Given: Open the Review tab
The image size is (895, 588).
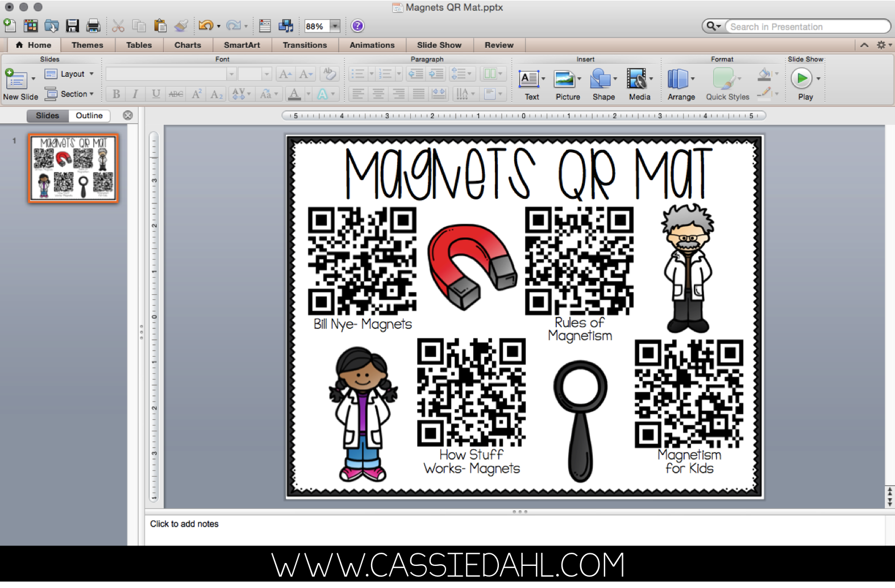Looking at the screenshot, I should [x=499, y=45].
